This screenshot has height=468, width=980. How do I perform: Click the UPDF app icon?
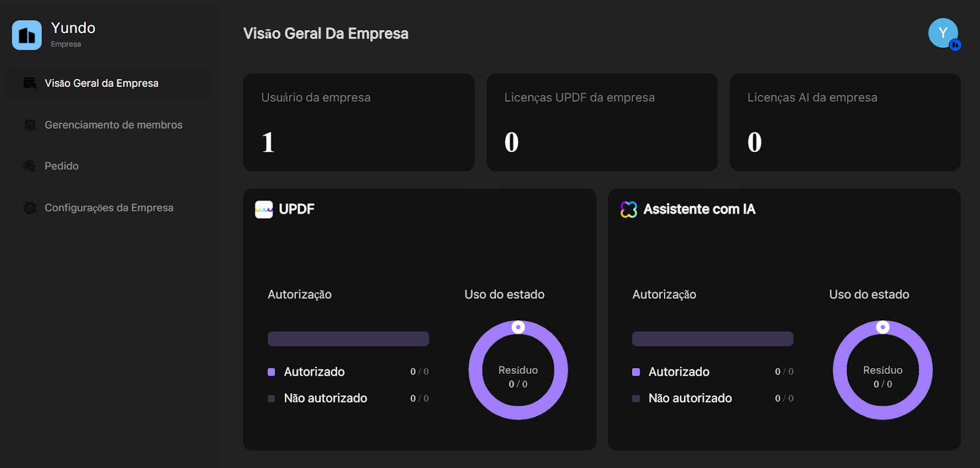[263, 209]
